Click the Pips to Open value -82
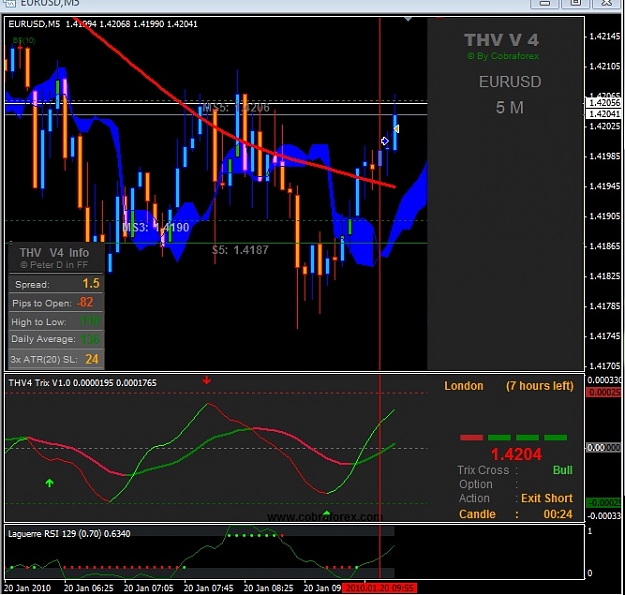This screenshot has width=625, height=595. point(85,302)
